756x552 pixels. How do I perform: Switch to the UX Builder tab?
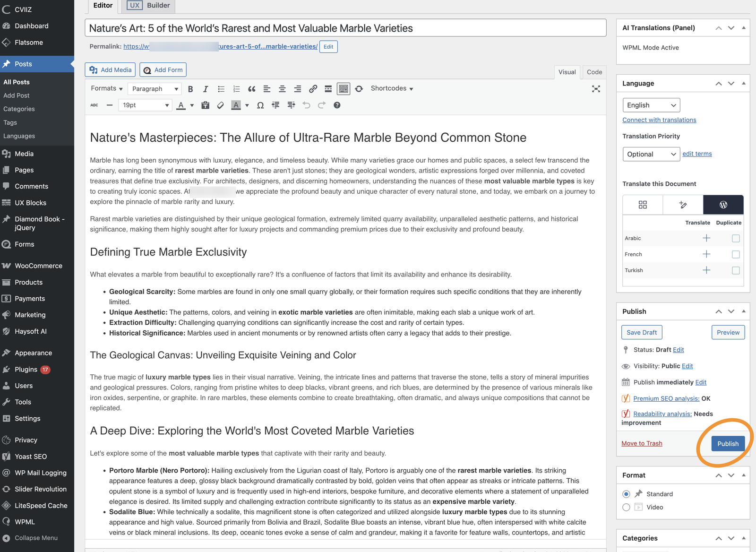click(x=149, y=6)
